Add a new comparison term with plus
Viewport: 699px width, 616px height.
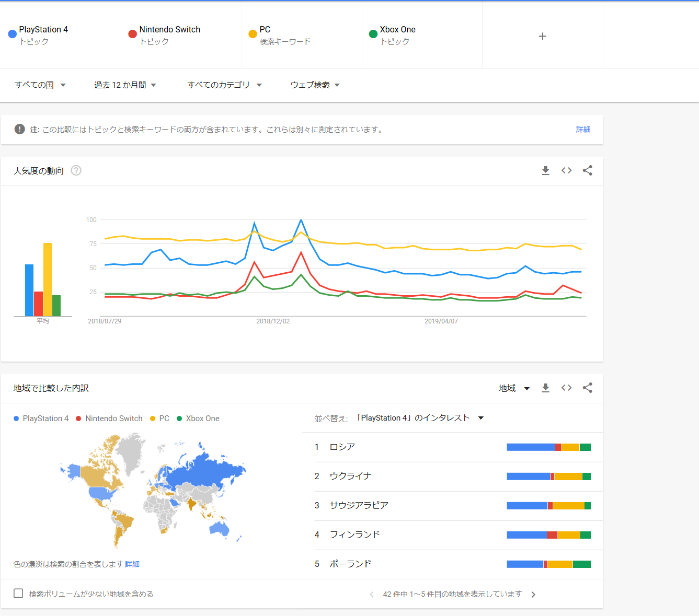543,36
